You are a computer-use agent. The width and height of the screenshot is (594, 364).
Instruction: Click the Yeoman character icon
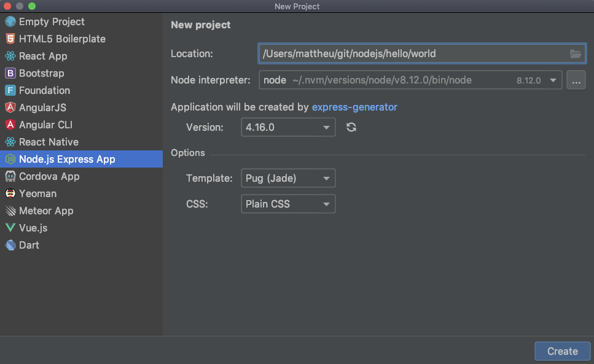pyautogui.click(x=10, y=193)
